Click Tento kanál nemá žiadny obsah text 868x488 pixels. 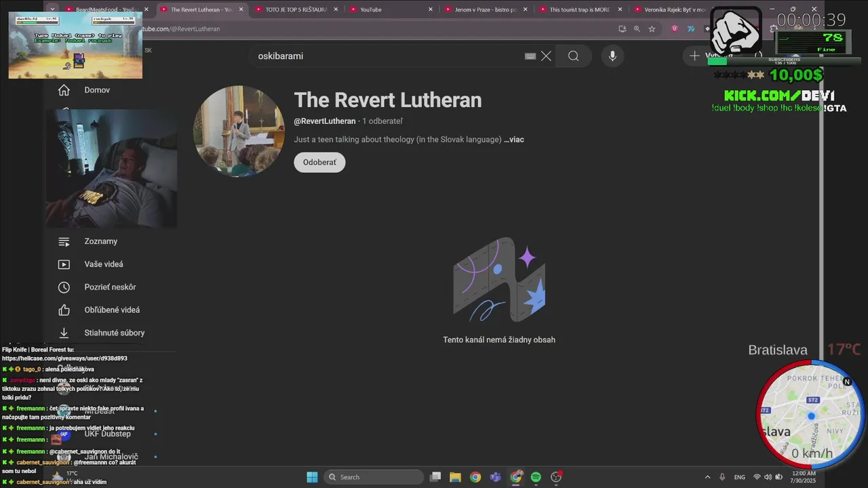(499, 340)
